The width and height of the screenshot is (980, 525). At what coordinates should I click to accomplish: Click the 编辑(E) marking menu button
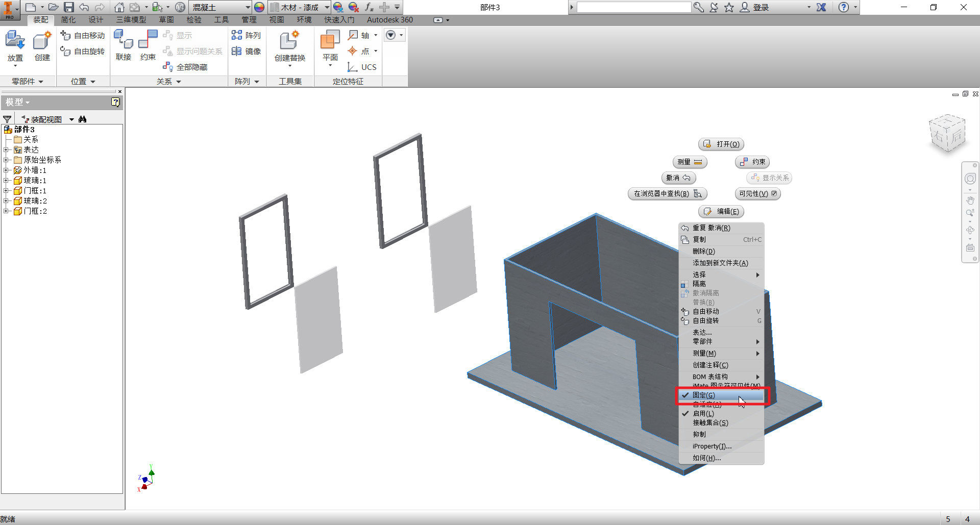pyautogui.click(x=721, y=211)
